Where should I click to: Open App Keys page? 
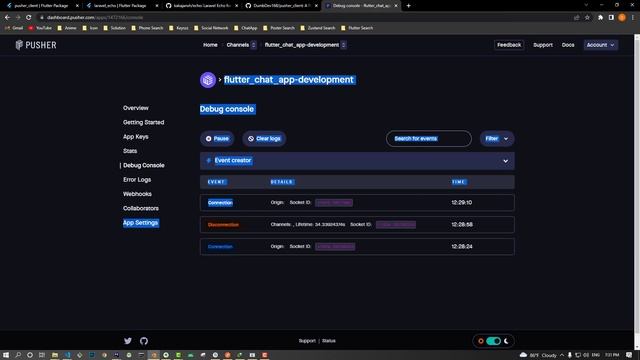coord(136,137)
